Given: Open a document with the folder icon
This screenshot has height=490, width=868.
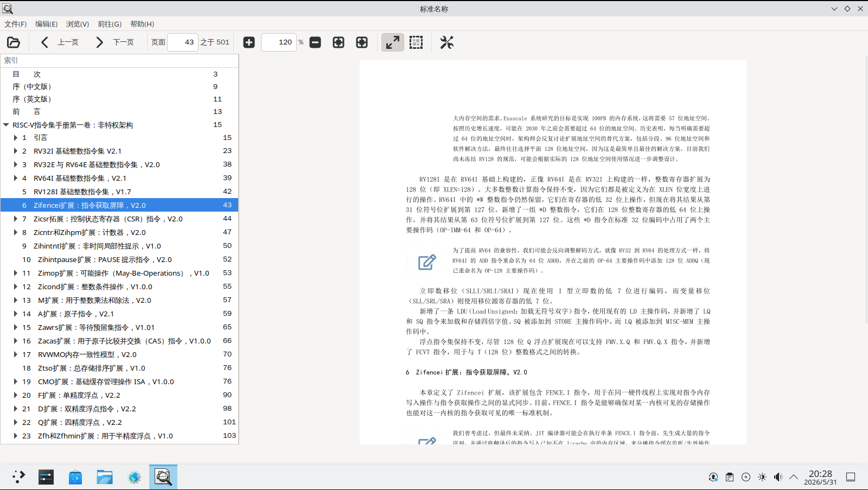Looking at the screenshot, I should point(14,42).
